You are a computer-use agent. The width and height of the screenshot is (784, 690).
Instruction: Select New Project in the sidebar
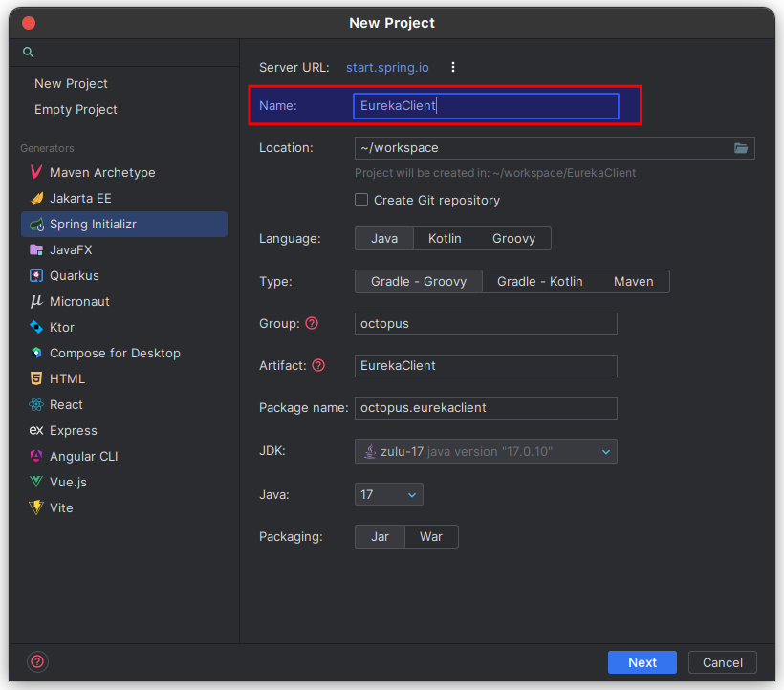[x=71, y=83]
